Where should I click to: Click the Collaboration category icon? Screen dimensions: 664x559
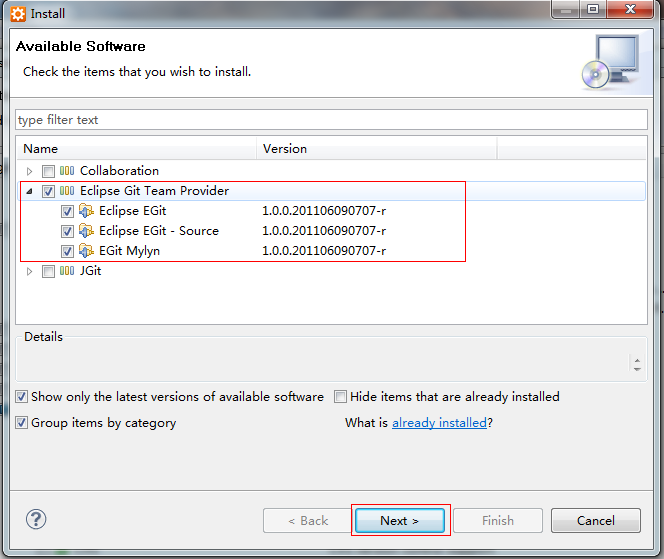pyautogui.click(x=67, y=171)
